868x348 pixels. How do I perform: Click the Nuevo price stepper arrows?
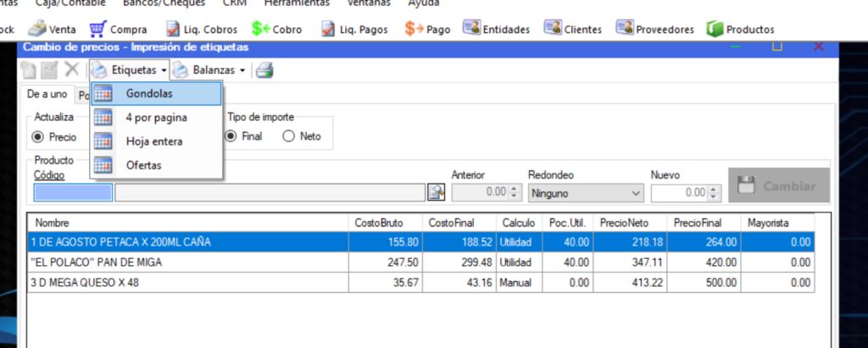712,193
